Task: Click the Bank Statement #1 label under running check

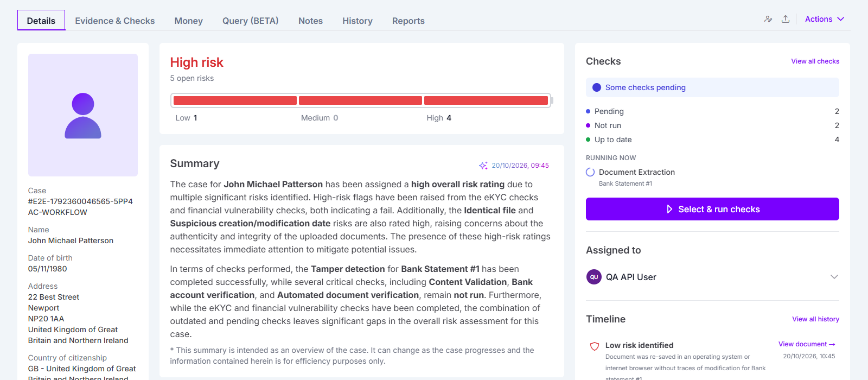Action: pos(626,183)
